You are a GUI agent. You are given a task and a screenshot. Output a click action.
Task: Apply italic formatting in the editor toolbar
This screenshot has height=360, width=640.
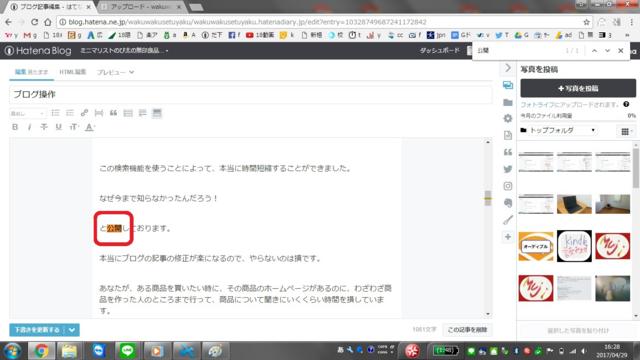click(x=29, y=127)
